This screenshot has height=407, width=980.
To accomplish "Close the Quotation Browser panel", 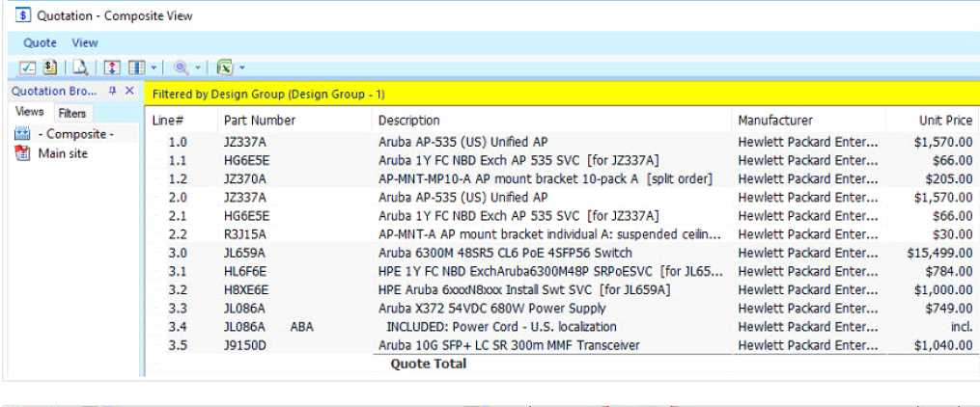I will pyautogui.click(x=130, y=91).
